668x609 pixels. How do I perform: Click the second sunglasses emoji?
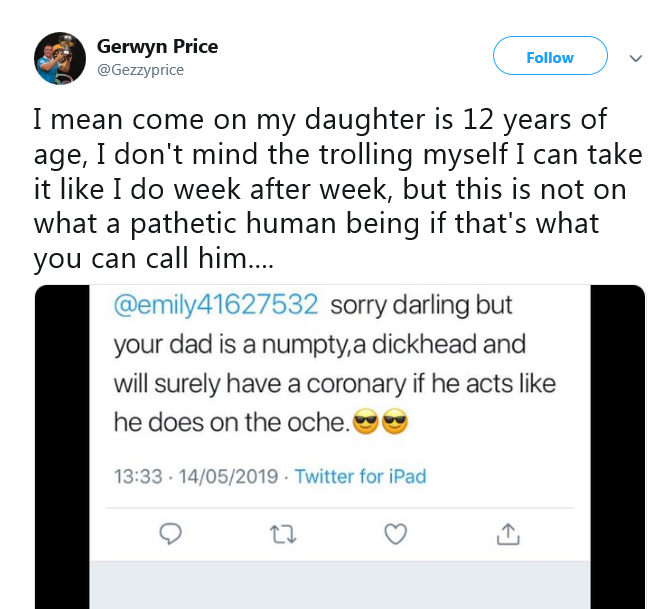coord(396,424)
